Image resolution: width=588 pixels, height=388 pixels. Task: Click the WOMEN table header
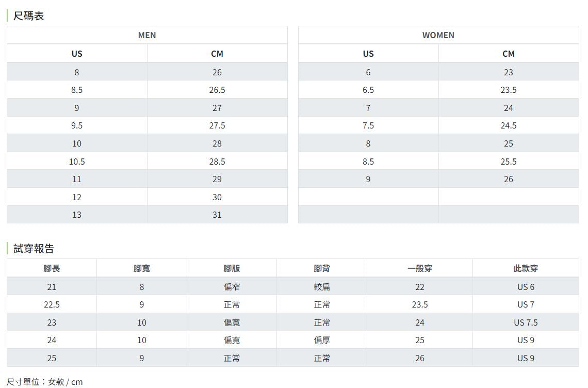[x=438, y=35]
